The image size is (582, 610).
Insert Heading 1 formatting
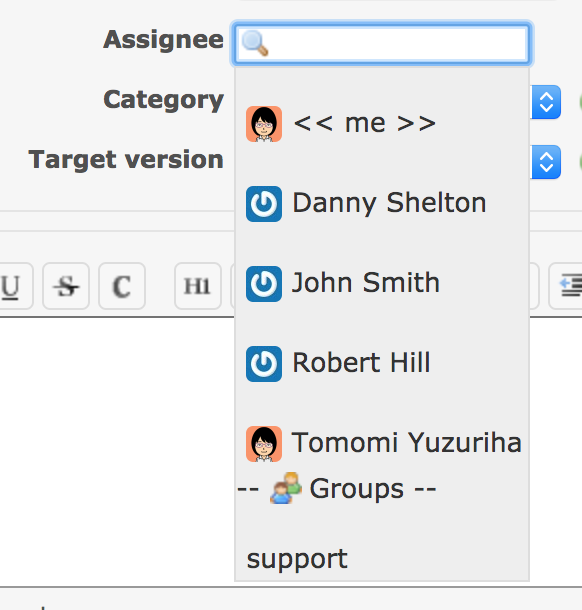pos(198,286)
